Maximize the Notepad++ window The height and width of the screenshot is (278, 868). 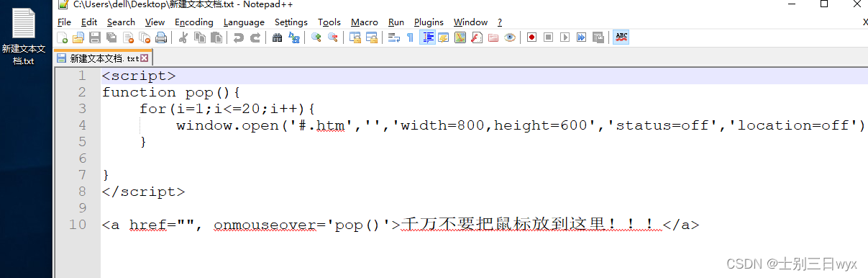[823, 4]
